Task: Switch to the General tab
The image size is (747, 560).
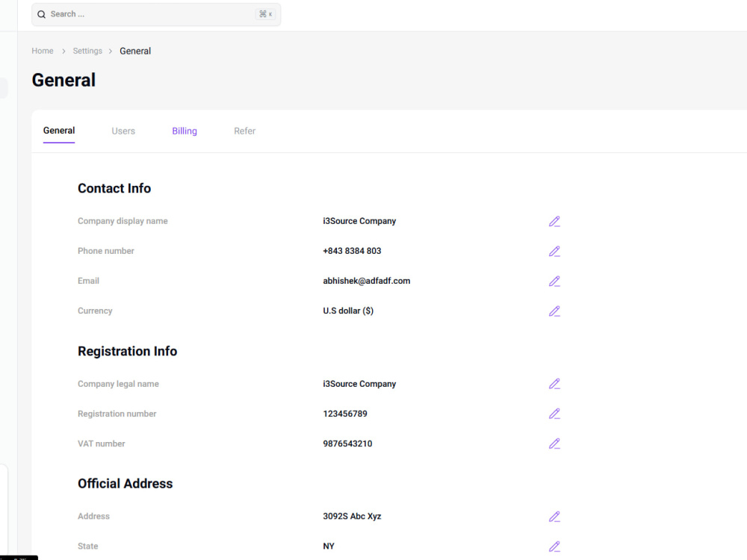Action: (59, 131)
